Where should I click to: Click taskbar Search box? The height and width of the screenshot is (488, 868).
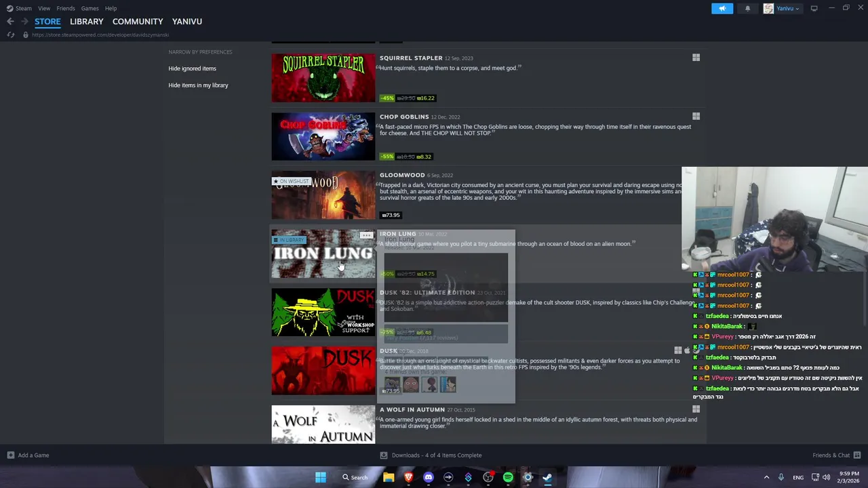[355, 477]
